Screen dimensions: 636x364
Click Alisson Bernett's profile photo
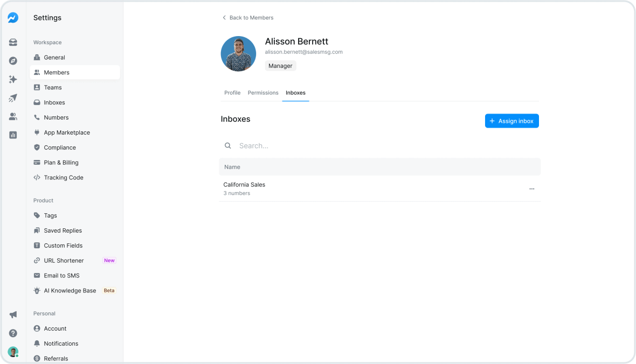coord(238,54)
